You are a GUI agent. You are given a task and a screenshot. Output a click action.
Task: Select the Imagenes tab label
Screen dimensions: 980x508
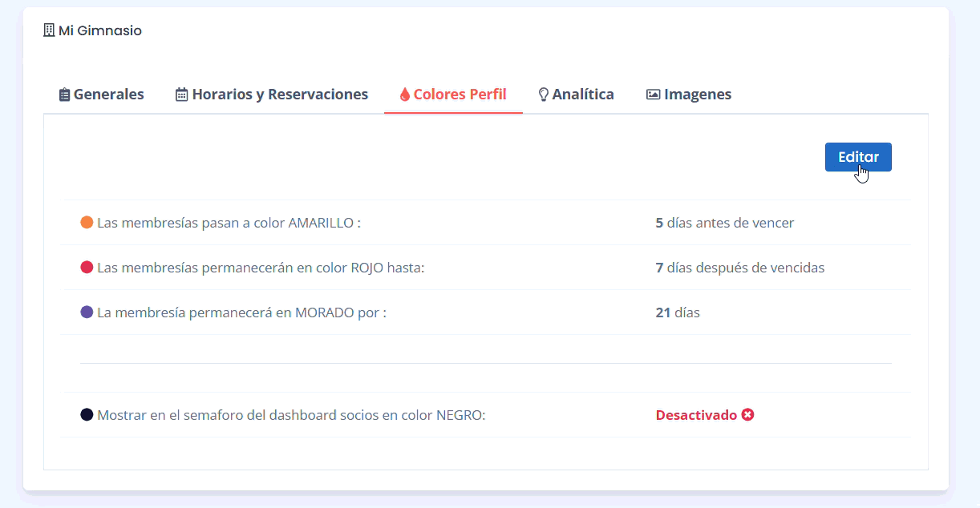tap(697, 95)
